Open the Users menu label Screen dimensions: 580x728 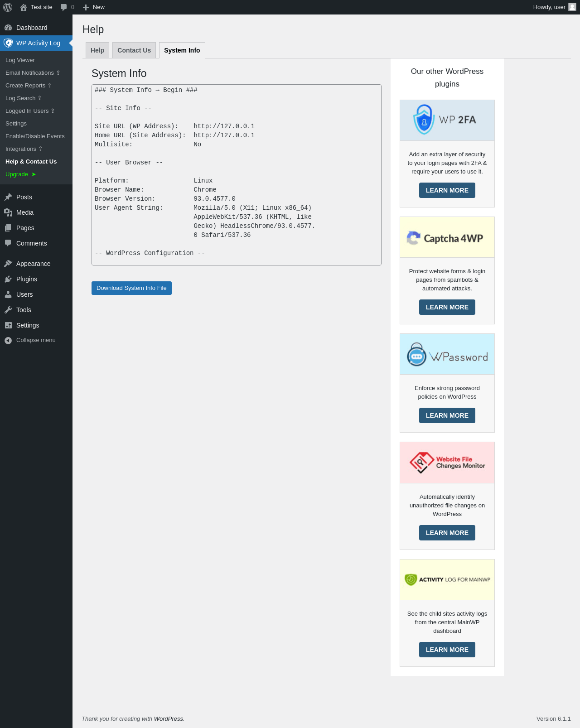pyautogui.click(x=24, y=294)
